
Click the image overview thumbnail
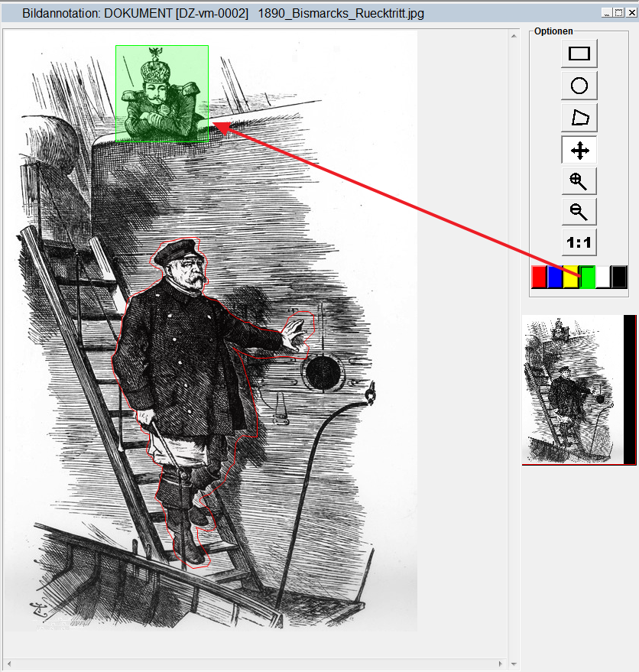(x=573, y=390)
